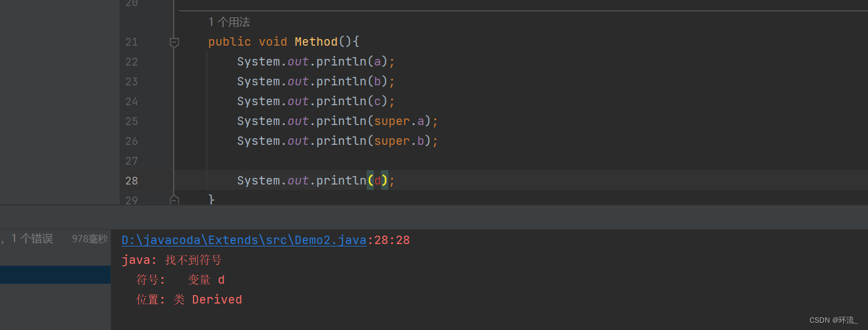Click 'super.b' on line 26

click(399, 141)
